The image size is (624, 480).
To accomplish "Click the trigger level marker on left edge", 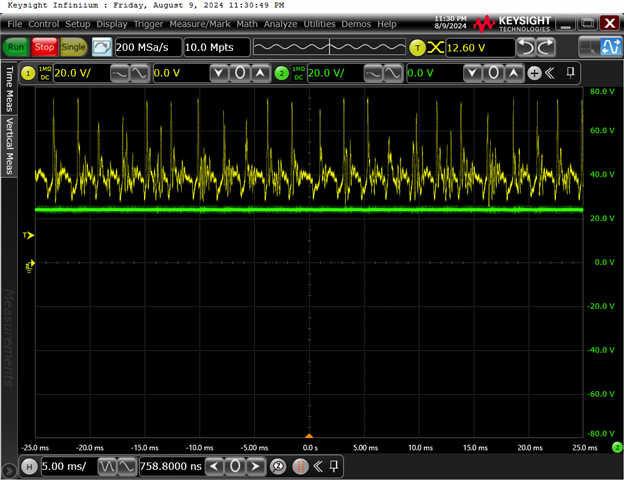I will coord(29,235).
